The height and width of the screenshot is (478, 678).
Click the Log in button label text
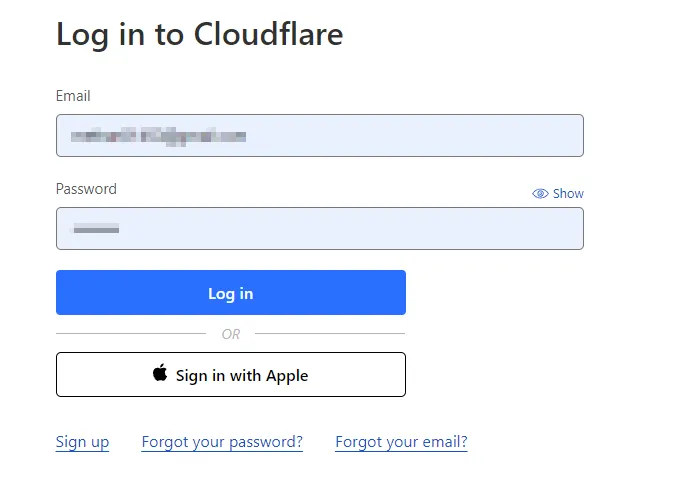(231, 293)
